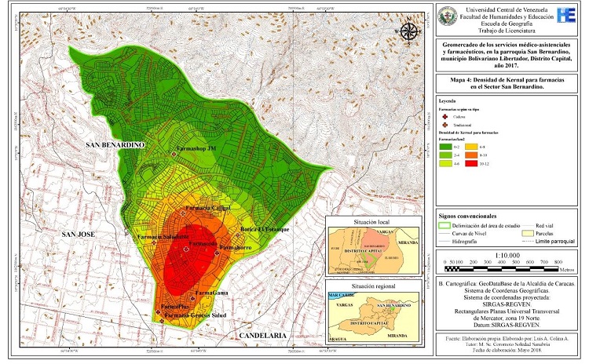Click the blue HE logo

565,15
